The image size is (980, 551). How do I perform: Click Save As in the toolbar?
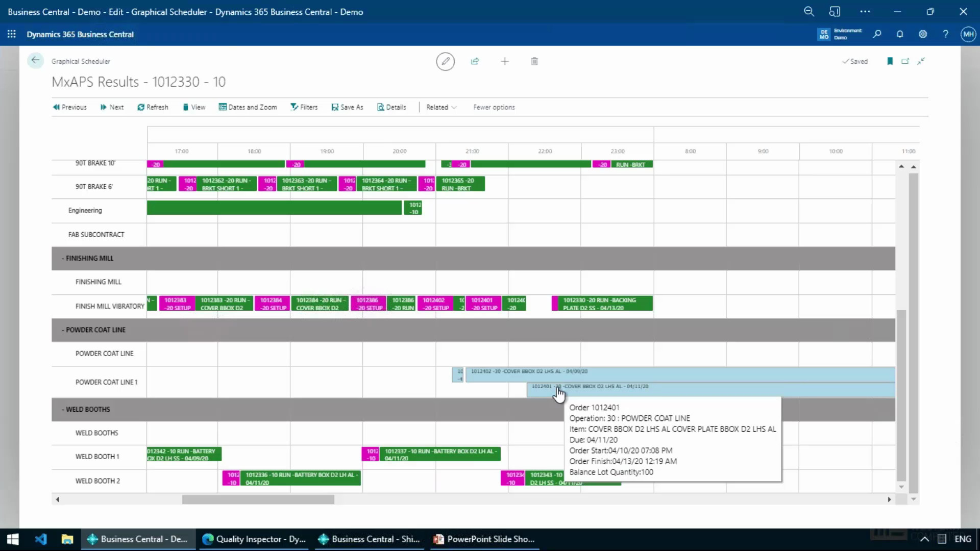(347, 107)
